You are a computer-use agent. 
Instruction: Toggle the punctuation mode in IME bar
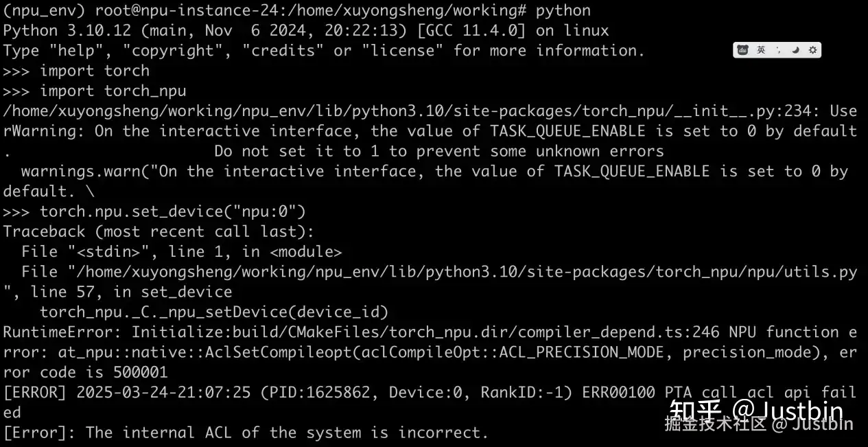click(778, 50)
